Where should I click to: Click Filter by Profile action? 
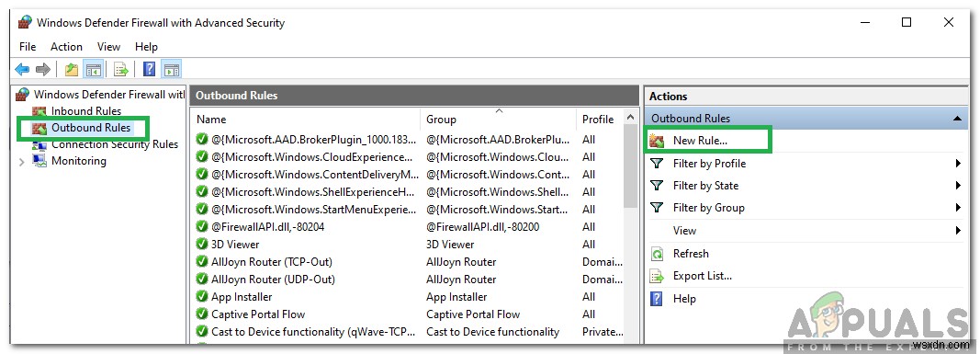[x=709, y=164]
